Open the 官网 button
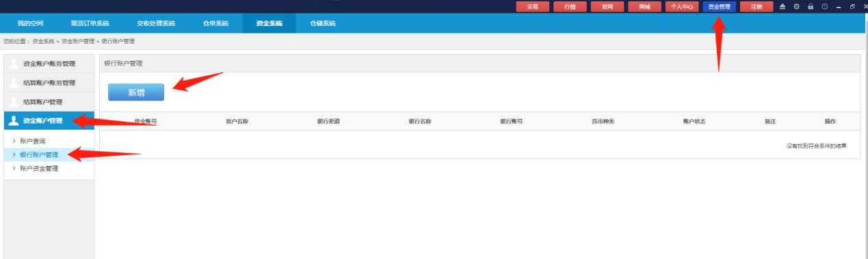This screenshot has height=259, width=868. pyautogui.click(x=607, y=7)
